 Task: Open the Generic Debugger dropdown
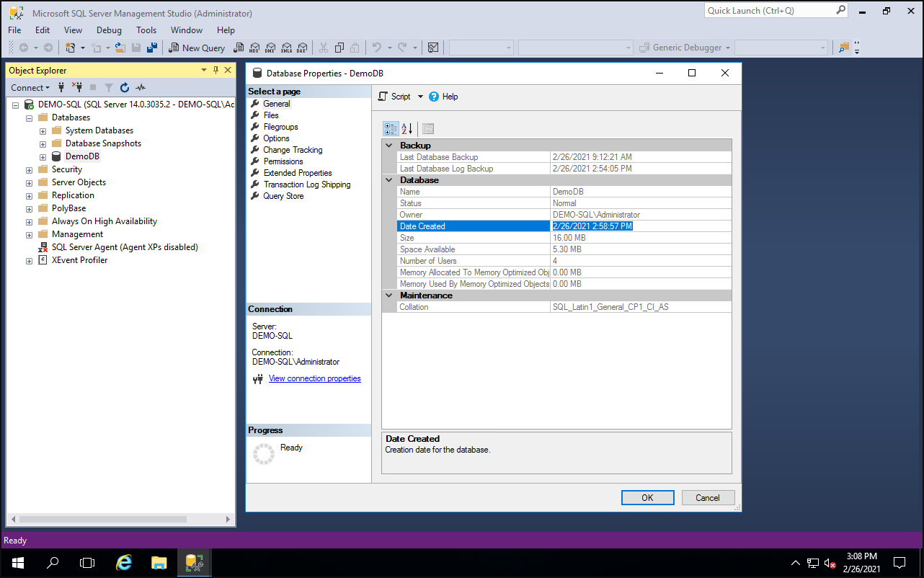[x=728, y=48]
